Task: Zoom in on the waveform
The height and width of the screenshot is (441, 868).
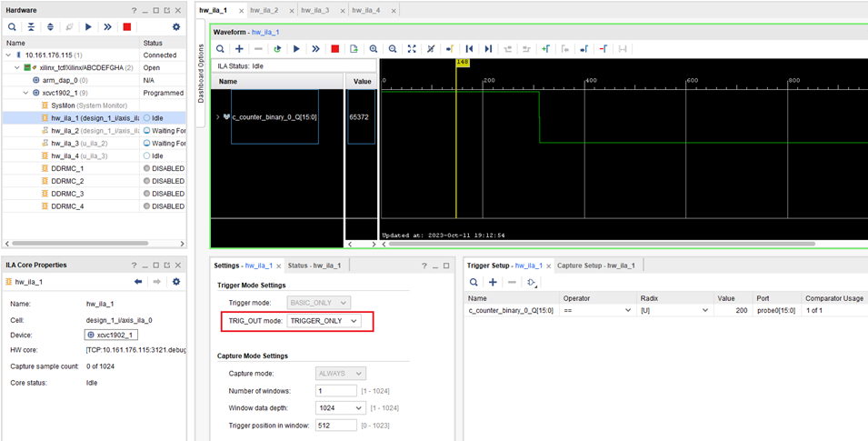Action: pyautogui.click(x=374, y=48)
